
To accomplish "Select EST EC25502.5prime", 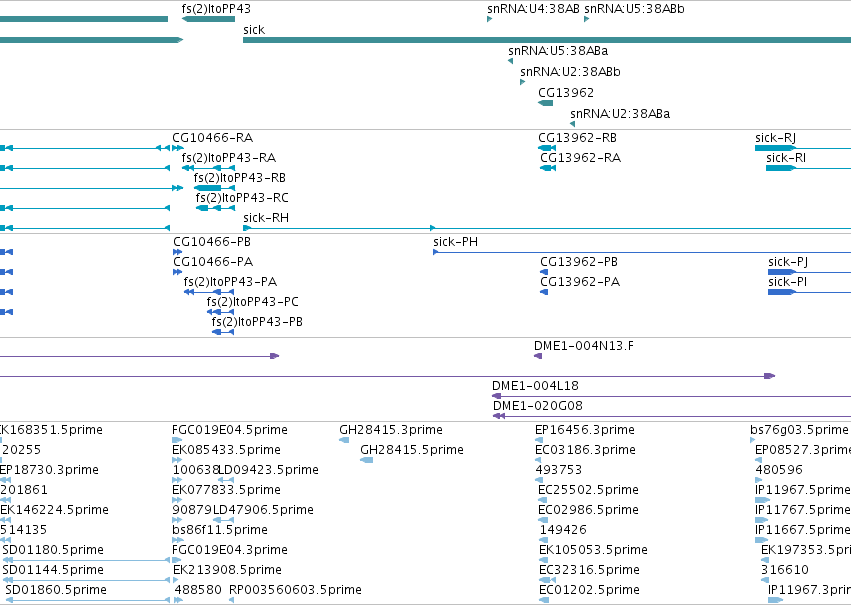I will pos(588,491).
